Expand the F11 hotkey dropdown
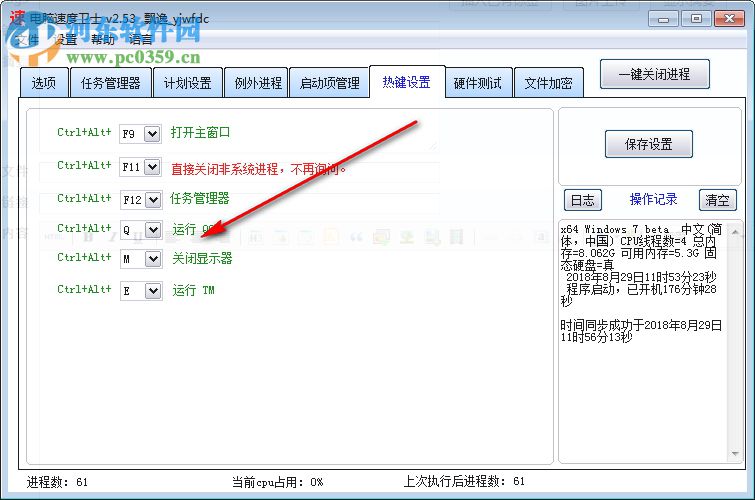Viewport: 755px width, 500px height. tap(152, 167)
